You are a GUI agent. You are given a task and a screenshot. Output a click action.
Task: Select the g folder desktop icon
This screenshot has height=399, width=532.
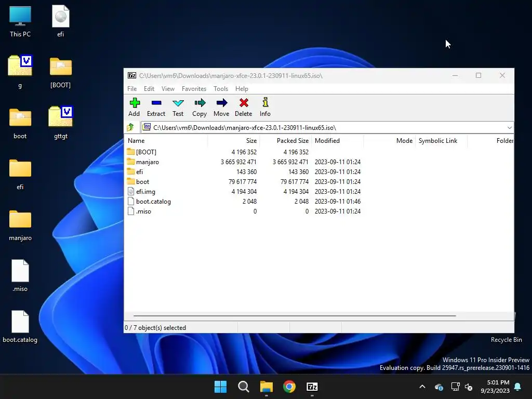pos(20,71)
